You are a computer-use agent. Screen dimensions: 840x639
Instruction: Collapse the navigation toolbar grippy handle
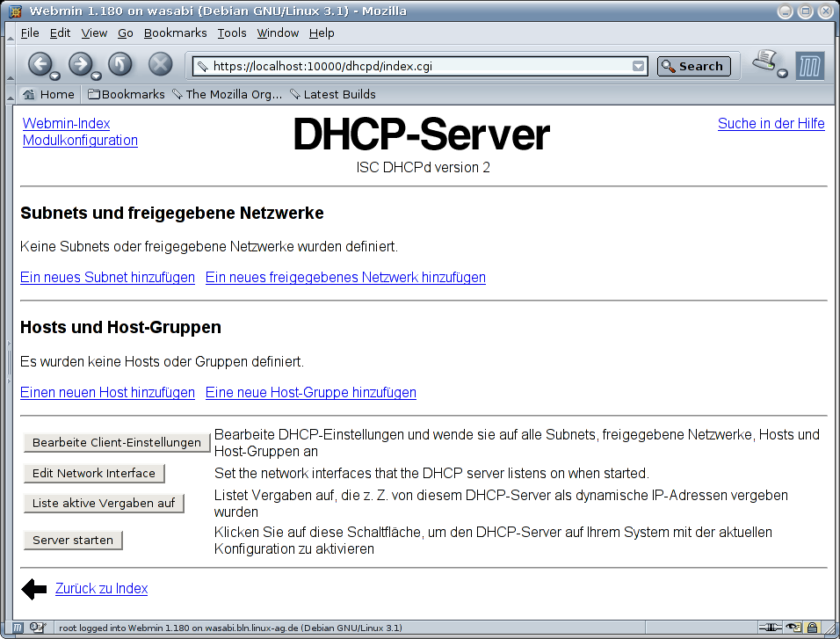10,64
